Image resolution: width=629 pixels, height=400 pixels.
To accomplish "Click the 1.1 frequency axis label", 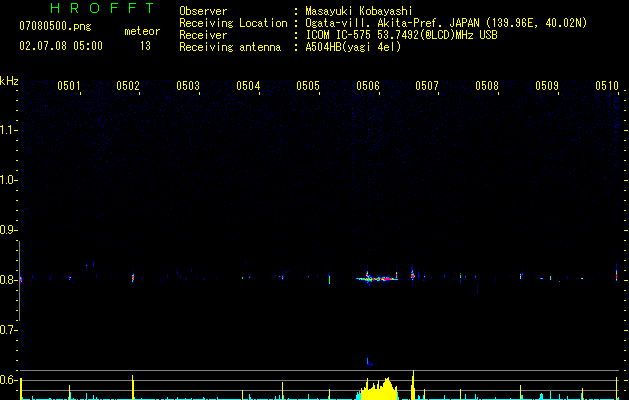I will pyautogui.click(x=8, y=130).
